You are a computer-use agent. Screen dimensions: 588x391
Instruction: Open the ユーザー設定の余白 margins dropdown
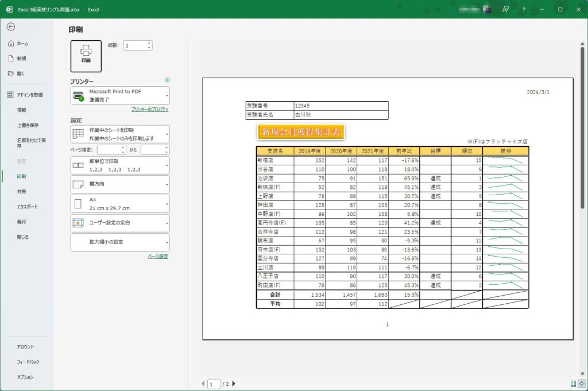pyautogui.click(x=120, y=223)
